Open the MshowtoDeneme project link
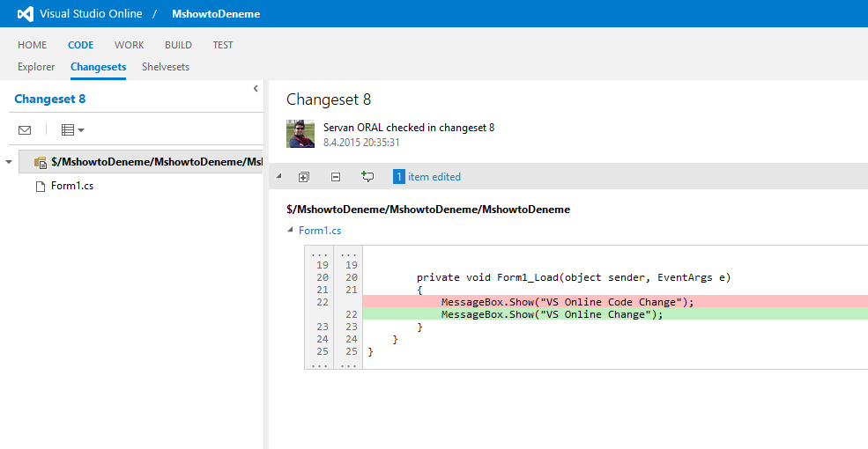Image resolution: width=868 pixels, height=449 pixels. 216,14
